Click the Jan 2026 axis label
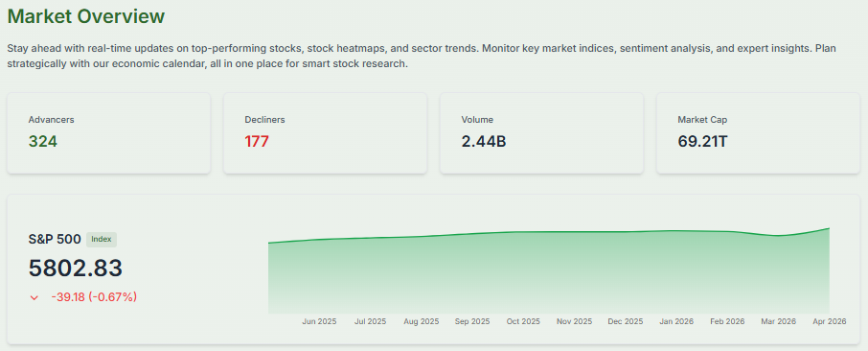Image resolution: width=868 pixels, height=351 pixels. click(676, 321)
